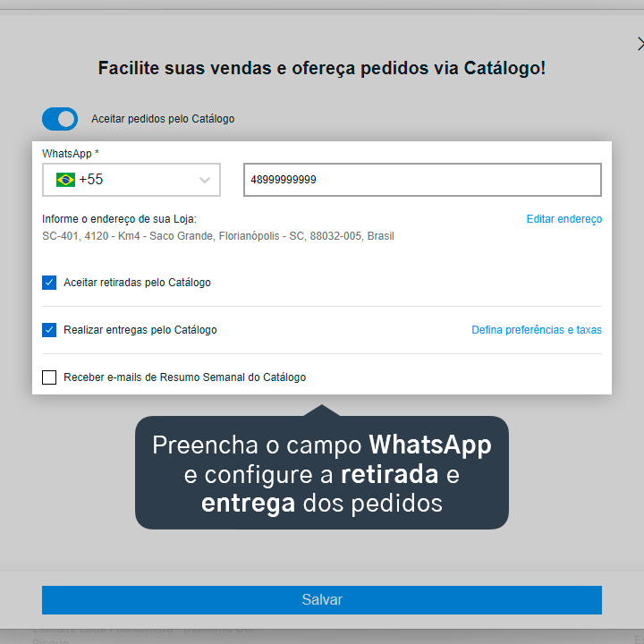Focus the WhatsApp phone number field
Viewport: 644px width, 644px height.
click(x=422, y=180)
